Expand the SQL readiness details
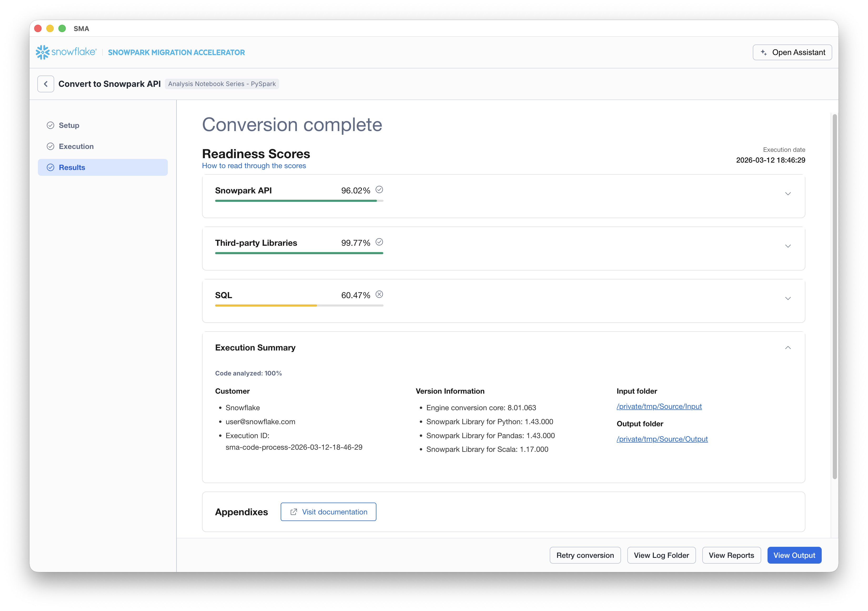Screen dimensions: 868x611 click(x=788, y=298)
